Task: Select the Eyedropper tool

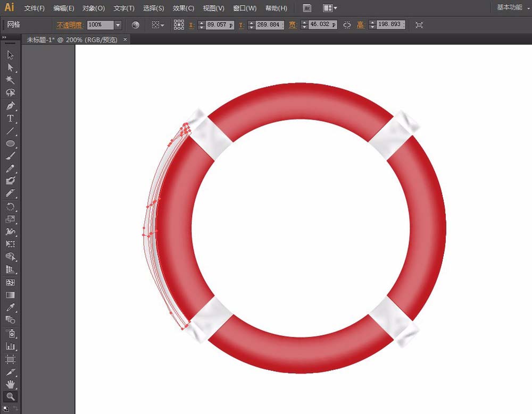Action: [x=10, y=308]
